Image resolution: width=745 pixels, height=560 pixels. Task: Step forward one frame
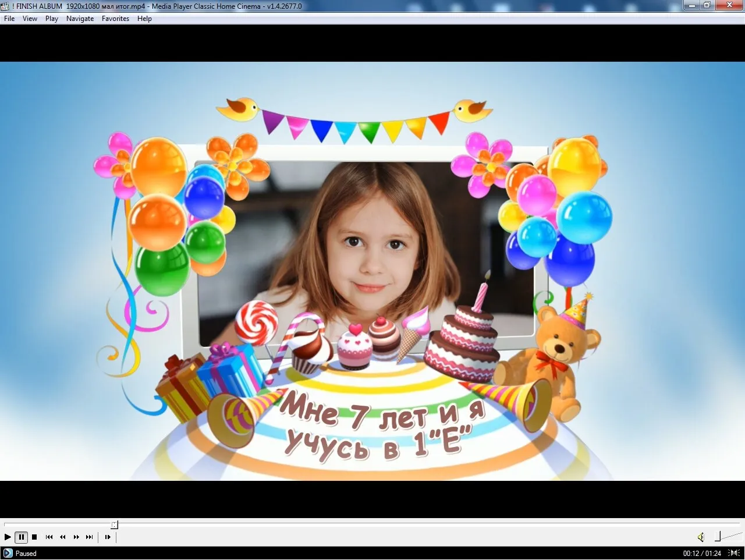click(x=108, y=537)
